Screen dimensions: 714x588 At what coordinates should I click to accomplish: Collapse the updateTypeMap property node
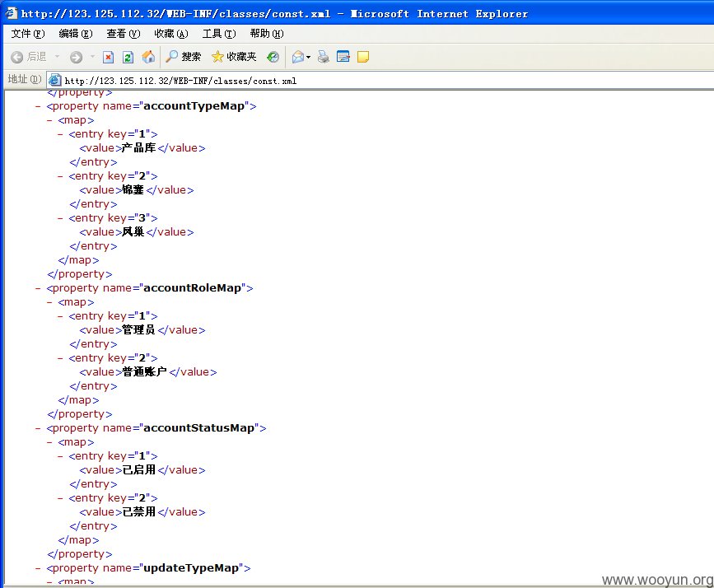(x=38, y=568)
